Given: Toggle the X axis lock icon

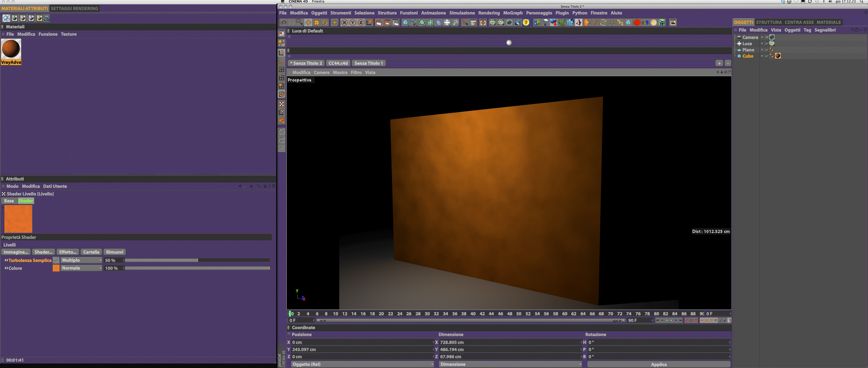Looking at the screenshot, I should [x=344, y=23].
